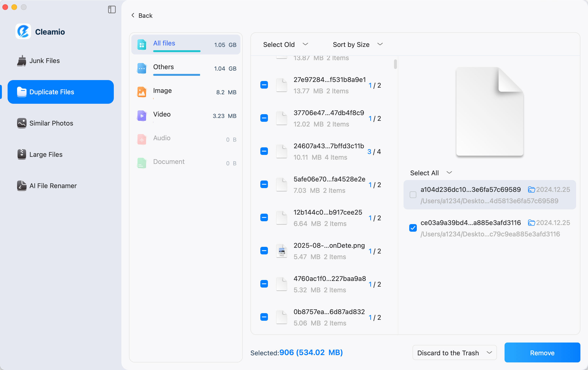Check the a104d236dc10 duplicate file
This screenshot has width=588, height=370.
pos(413,195)
